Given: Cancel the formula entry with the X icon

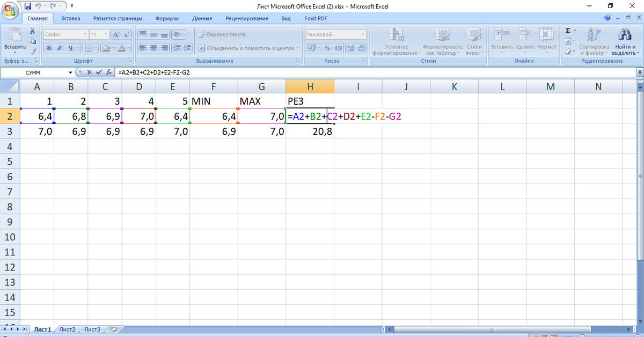Looking at the screenshot, I should (x=89, y=72).
